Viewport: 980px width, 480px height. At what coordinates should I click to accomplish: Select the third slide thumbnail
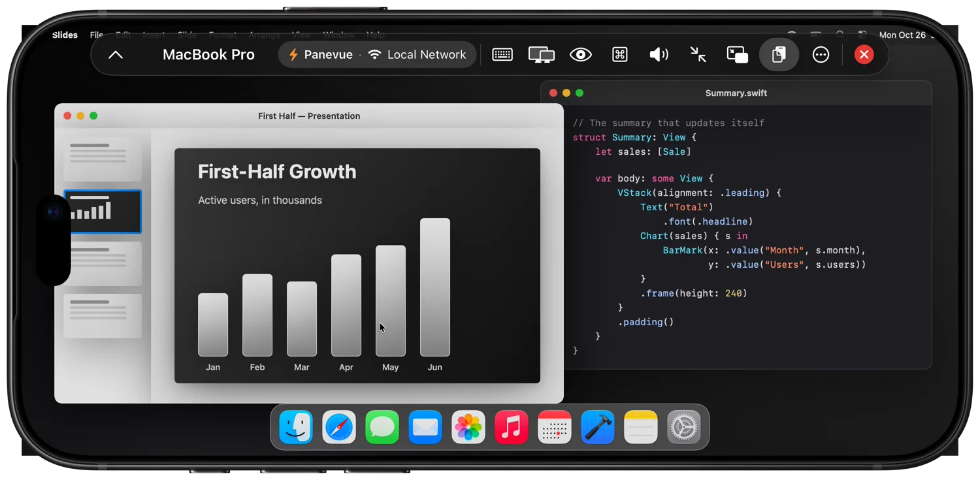coord(103,264)
